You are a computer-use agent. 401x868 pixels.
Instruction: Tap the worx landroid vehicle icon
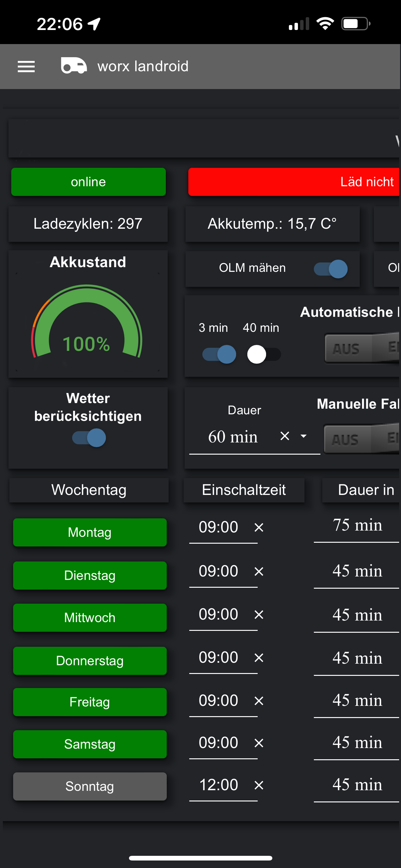pyautogui.click(x=74, y=65)
